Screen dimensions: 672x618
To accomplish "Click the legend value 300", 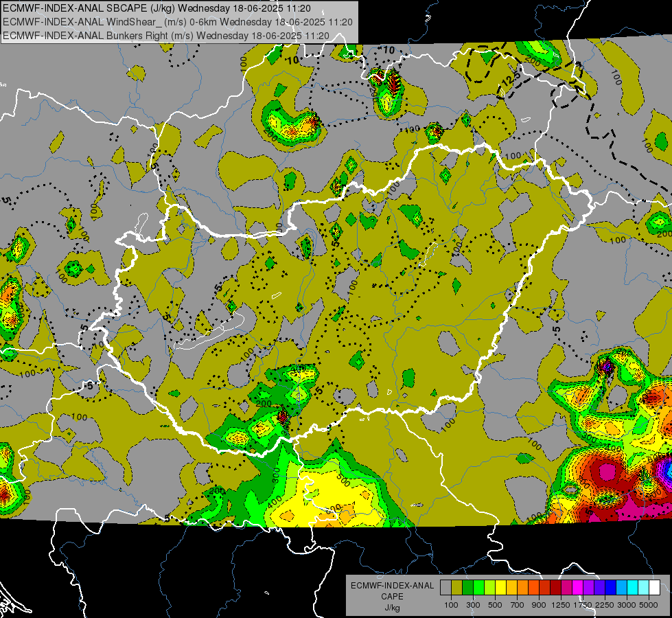I will pyautogui.click(x=473, y=605).
